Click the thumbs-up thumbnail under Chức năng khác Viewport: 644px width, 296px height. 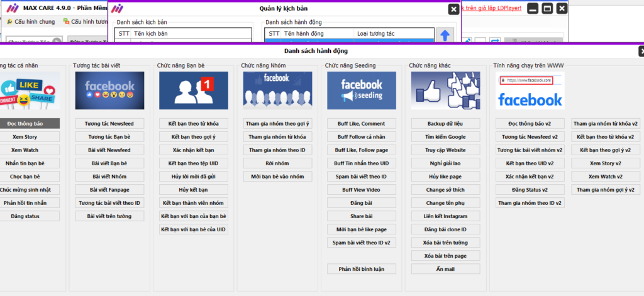click(x=446, y=90)
